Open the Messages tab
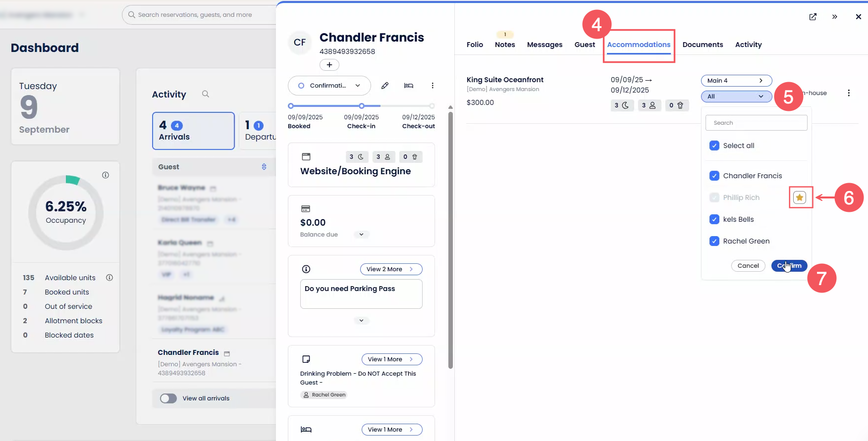Viewport: 868px width, 441px height. coord(545,45)
